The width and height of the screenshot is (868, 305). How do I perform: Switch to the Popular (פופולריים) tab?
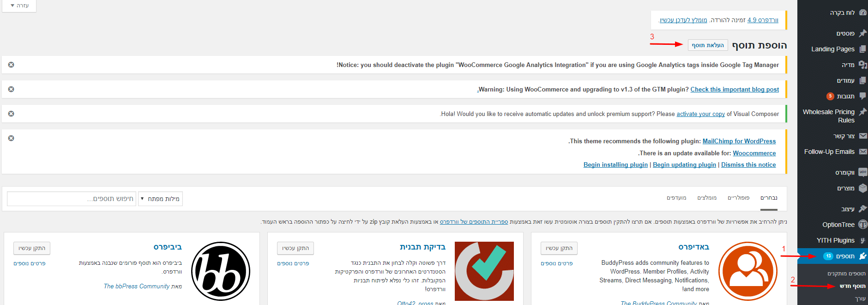tap(738, 198)
